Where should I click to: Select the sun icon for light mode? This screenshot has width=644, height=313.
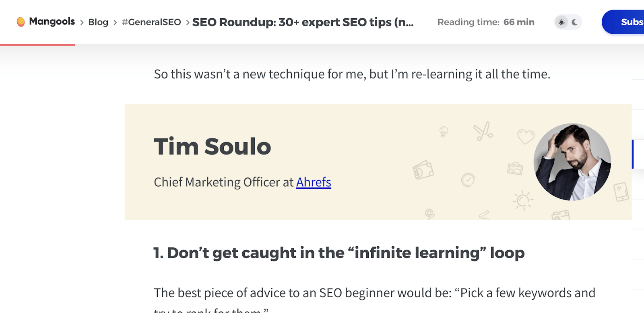[562, 22]
